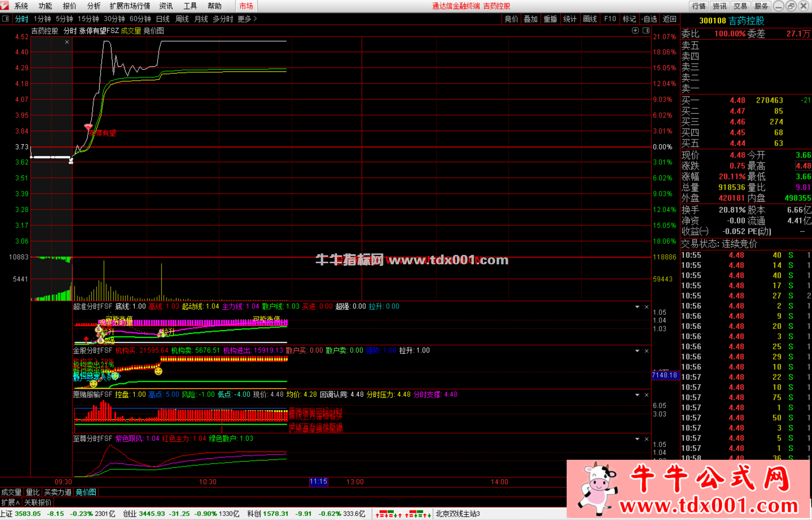812x520 pixels.
Task: Open the 分析 menu
Action: click(x=94, y=6)
